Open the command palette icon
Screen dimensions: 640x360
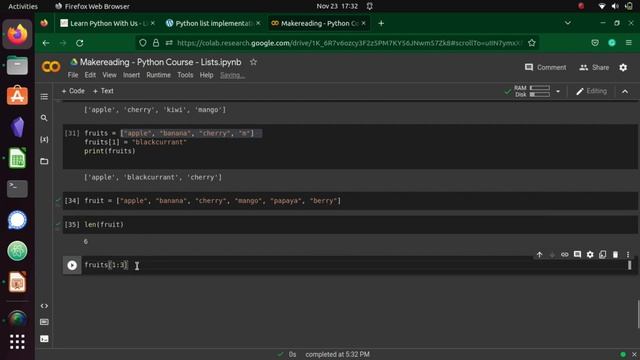44,322
